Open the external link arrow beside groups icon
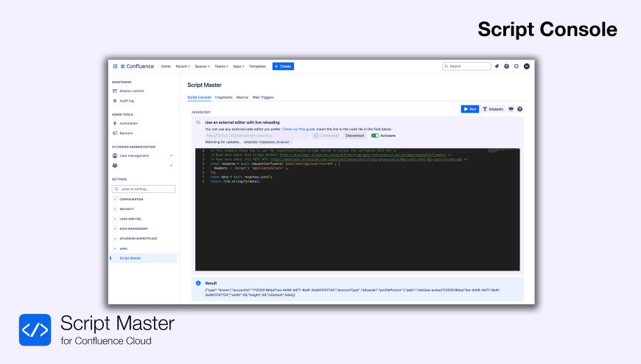641x364 pixels. click(x=171, y=165)
